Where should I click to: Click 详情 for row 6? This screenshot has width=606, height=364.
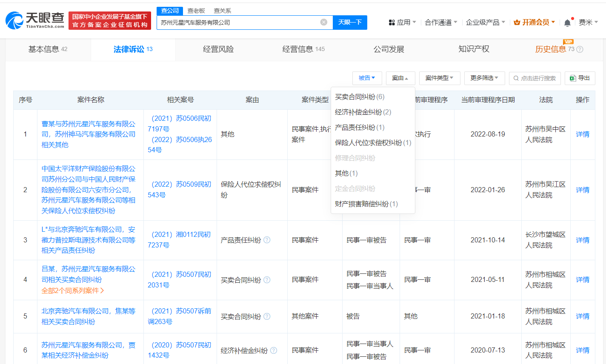click(x=583, y=350)
